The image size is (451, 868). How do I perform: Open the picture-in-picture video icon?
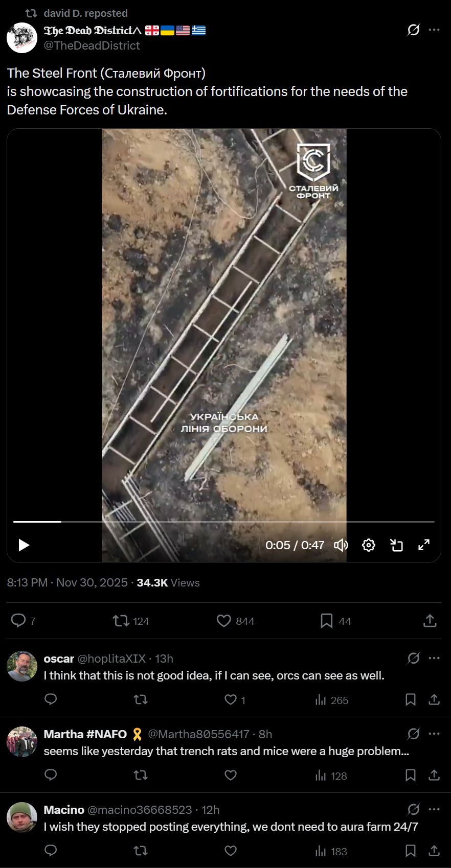[x=396, y=545]
